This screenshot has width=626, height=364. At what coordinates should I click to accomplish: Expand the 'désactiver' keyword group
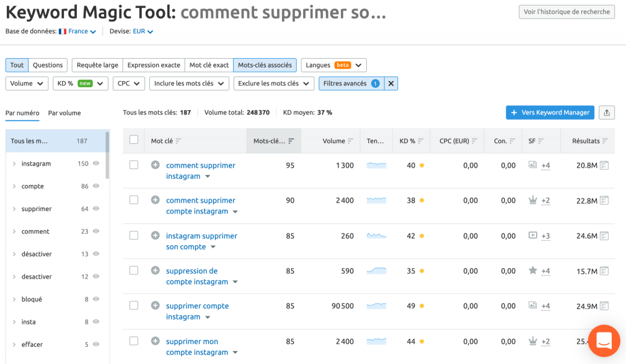pyautogui.click(x=14, y=254)
